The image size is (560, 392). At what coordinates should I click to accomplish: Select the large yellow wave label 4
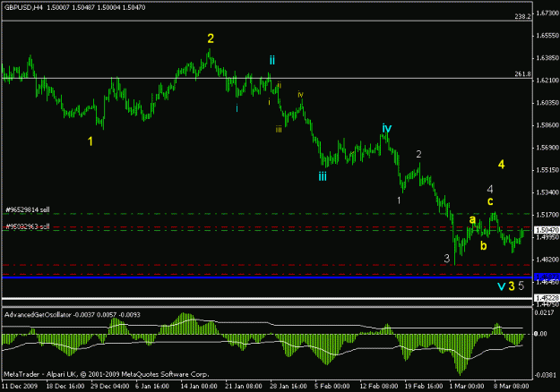pos(502,165)
